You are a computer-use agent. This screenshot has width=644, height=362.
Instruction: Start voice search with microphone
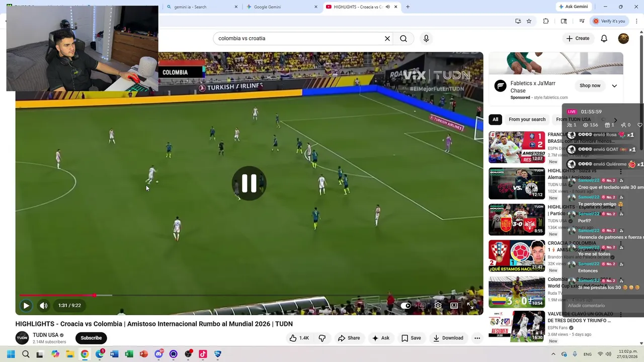(426, 38)
